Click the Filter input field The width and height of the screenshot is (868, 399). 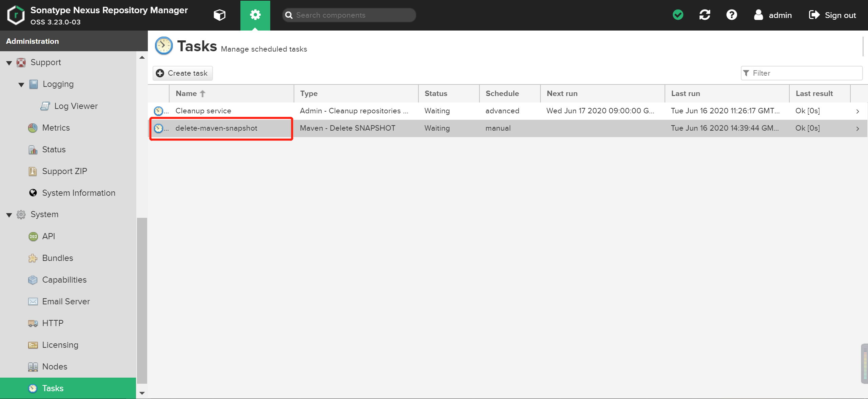pyautogui.click(x=805, y=73)
